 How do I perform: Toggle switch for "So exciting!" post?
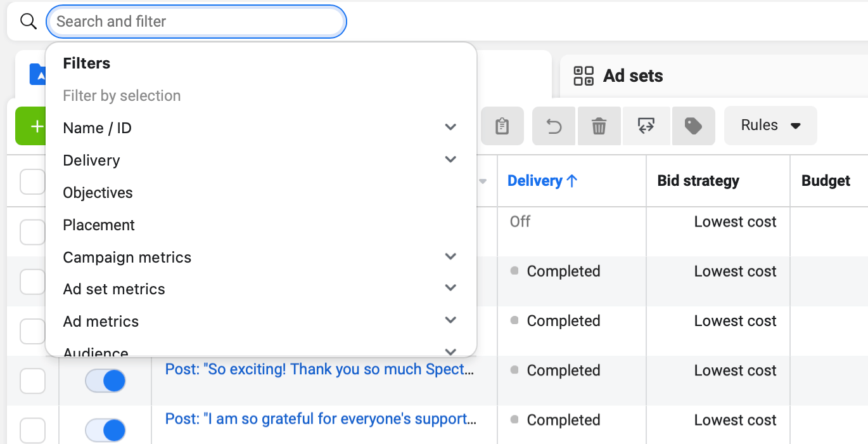pyautogui.click(x=105, y=381)
